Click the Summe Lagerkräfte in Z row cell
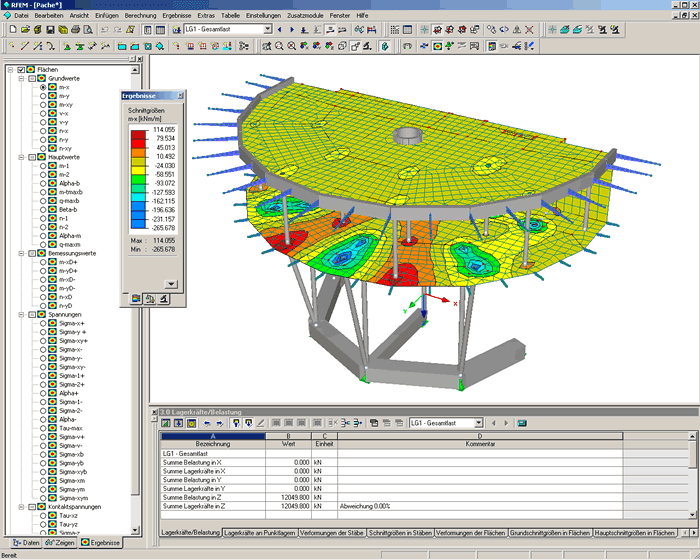Image resolution: width=700 pixels, height=560 pixels. click(213, 506)
